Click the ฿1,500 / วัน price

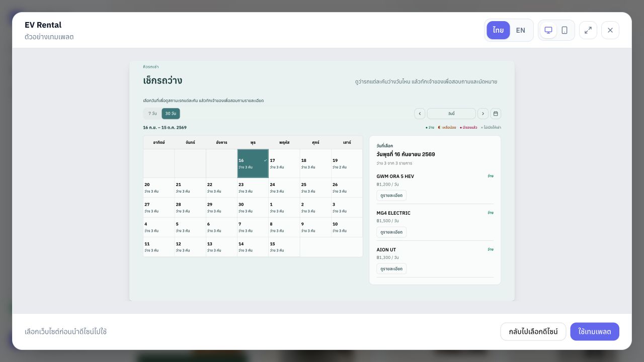[387, 221]
